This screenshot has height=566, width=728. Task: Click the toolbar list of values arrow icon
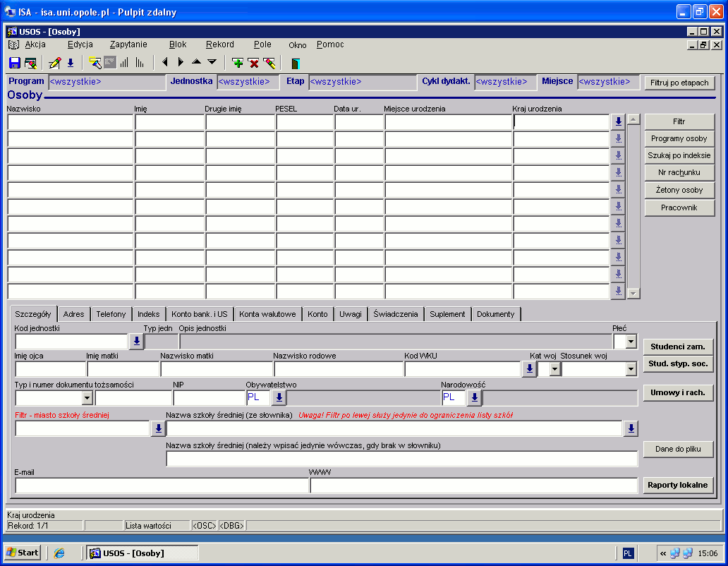71,63
